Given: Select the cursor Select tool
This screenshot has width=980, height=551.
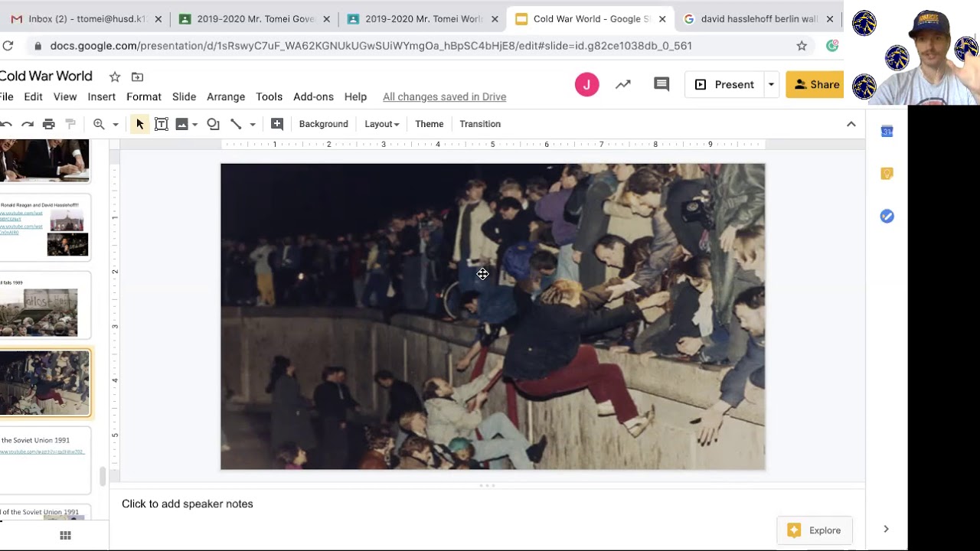Looking at the screenshot, I should tap(139, 124).
